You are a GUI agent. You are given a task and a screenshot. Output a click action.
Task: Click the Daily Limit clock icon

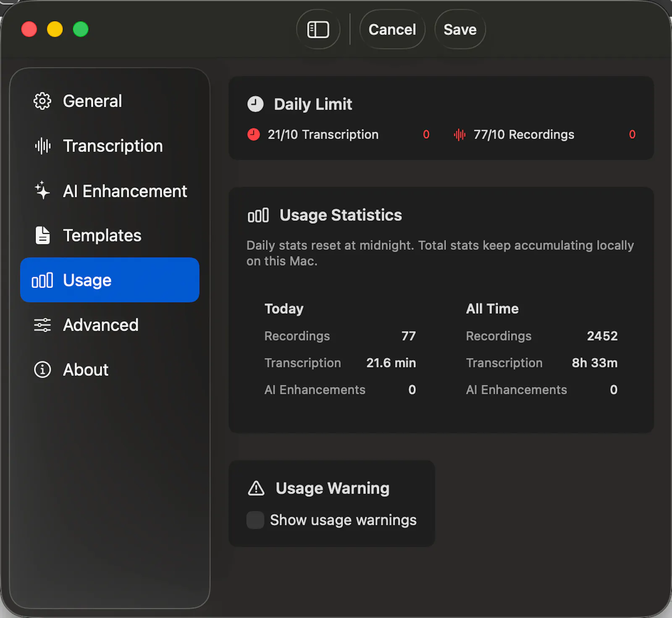point(255,104)
